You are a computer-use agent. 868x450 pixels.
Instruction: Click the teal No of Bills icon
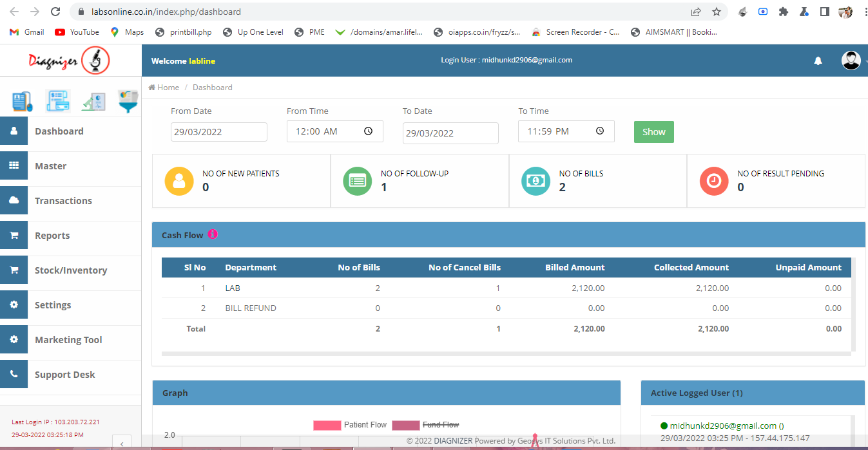point(535,181)
